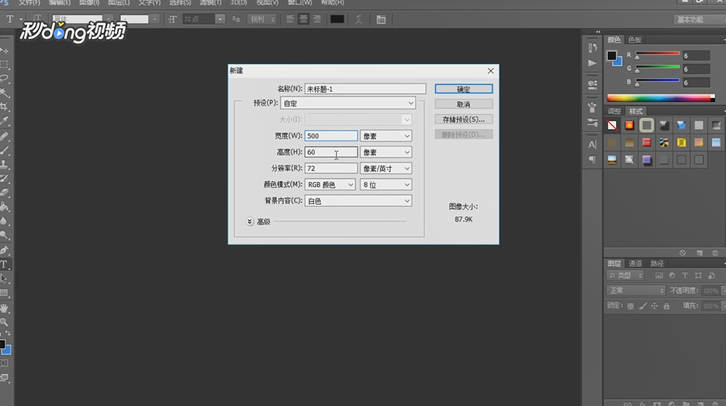Open the 帮助 Help menu
Screen dimensions: 726x406
tap(332, 3)
